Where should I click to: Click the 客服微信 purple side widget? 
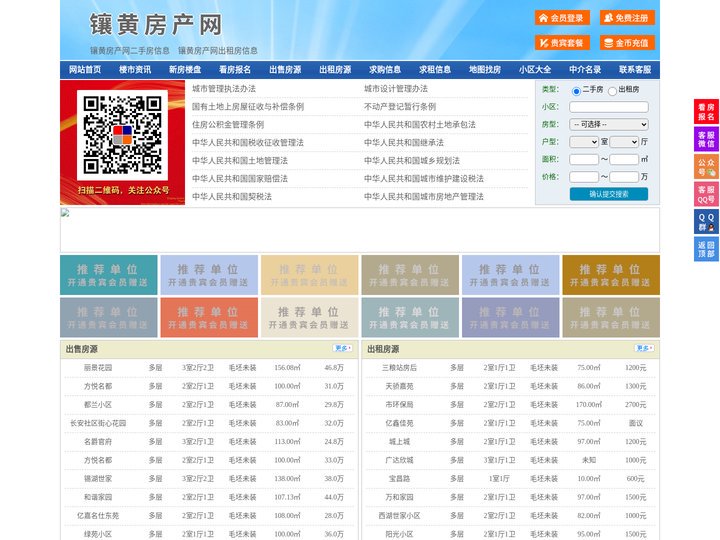706,139
